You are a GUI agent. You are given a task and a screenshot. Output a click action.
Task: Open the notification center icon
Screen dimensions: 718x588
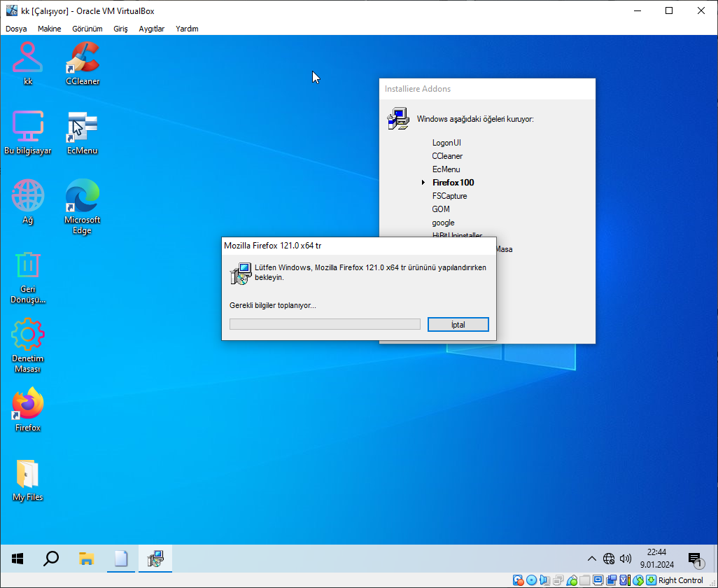pos(696,559)
